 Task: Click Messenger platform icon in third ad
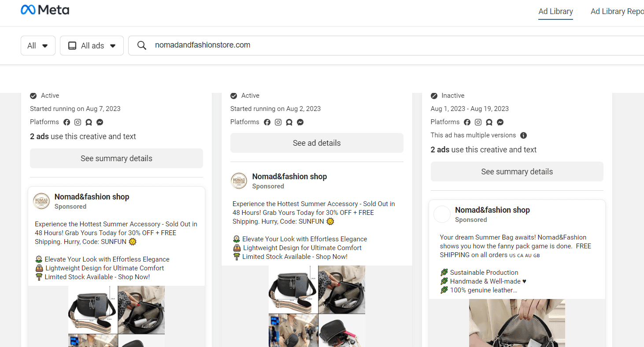click(500, 122)
